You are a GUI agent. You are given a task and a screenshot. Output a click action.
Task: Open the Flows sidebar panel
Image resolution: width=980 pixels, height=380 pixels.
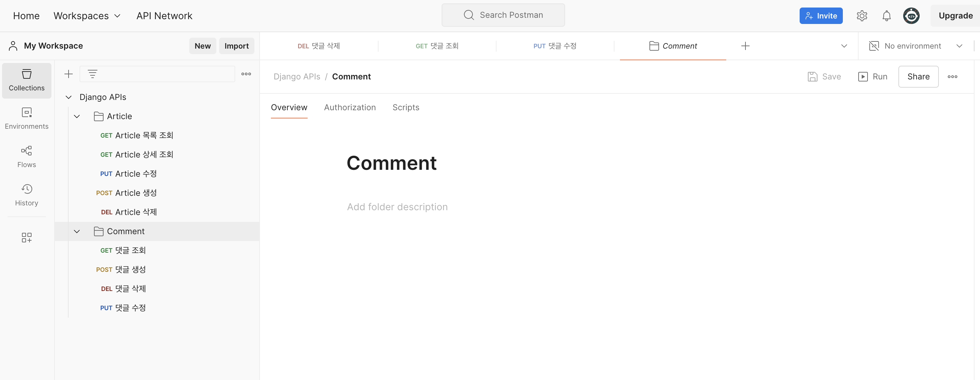pos(27,156)
